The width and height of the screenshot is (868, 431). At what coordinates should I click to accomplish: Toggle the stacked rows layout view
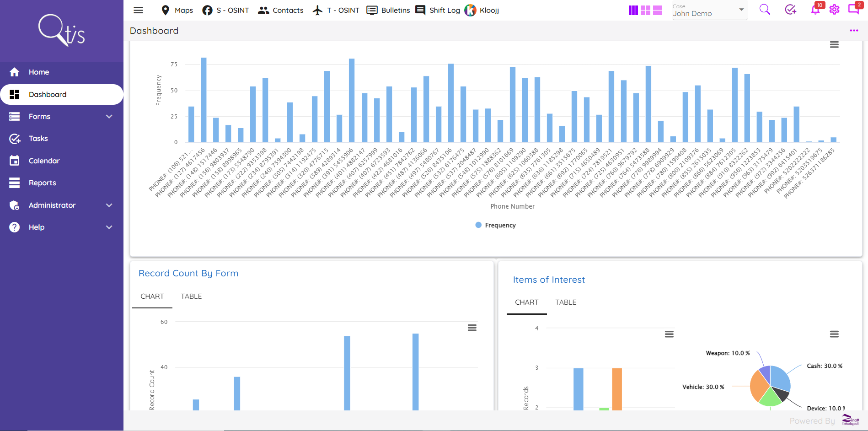[658, 10]
